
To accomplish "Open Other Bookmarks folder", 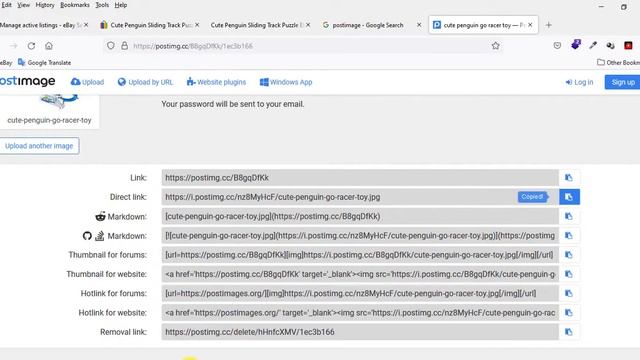I will (618, 62).
